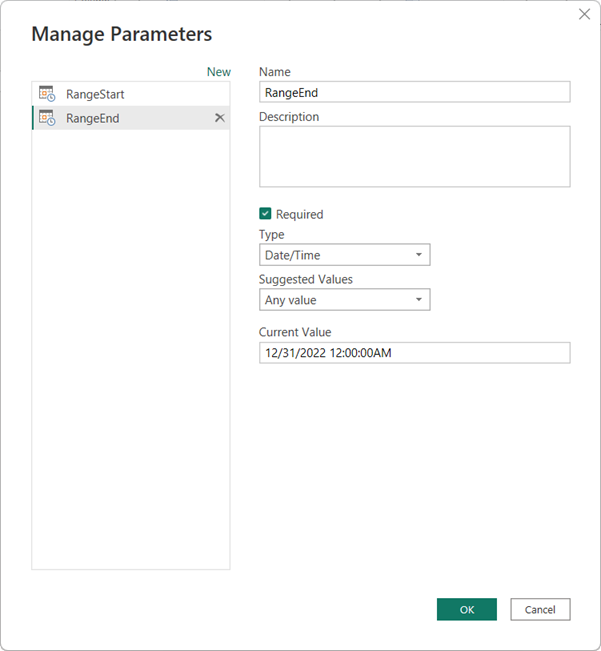This screenshot has width=601, height=651.
Task: Click the Suggested Values label
Action: pyautogui.click(x=305, y=279)
